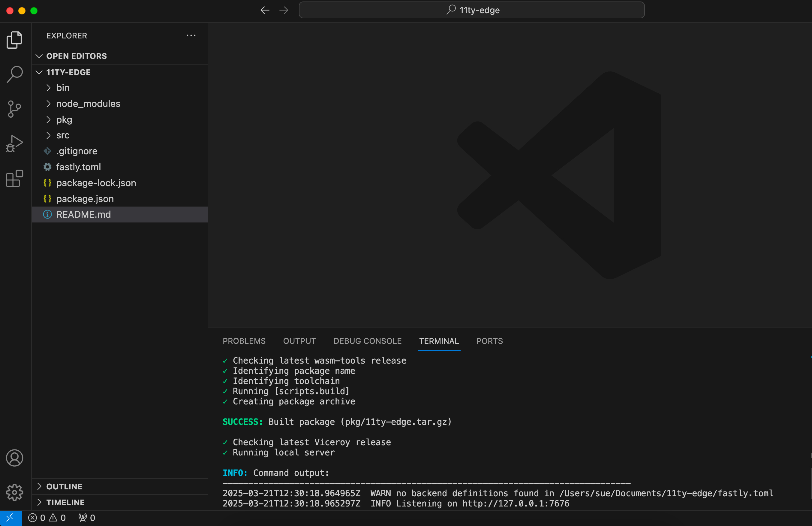Click 'Checking latest Viceroy release' line
The width and height of the screenshot is (812, 526).
click(x=311, y=442)
